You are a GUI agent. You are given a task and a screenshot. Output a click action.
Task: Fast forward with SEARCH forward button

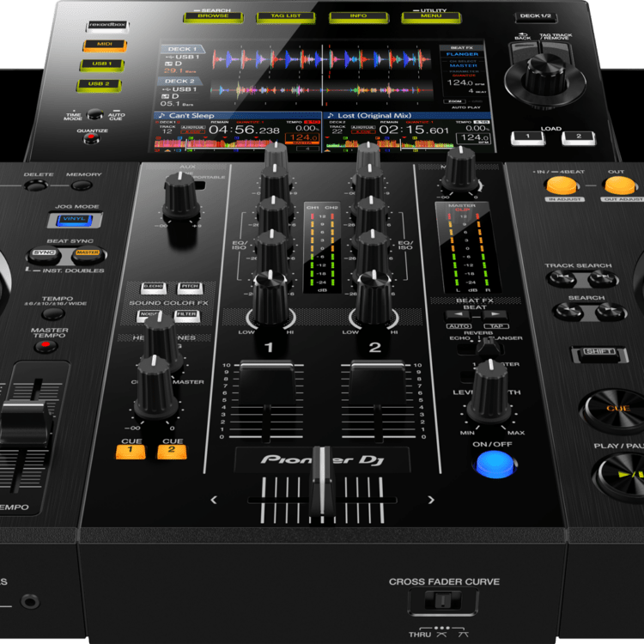611,313
